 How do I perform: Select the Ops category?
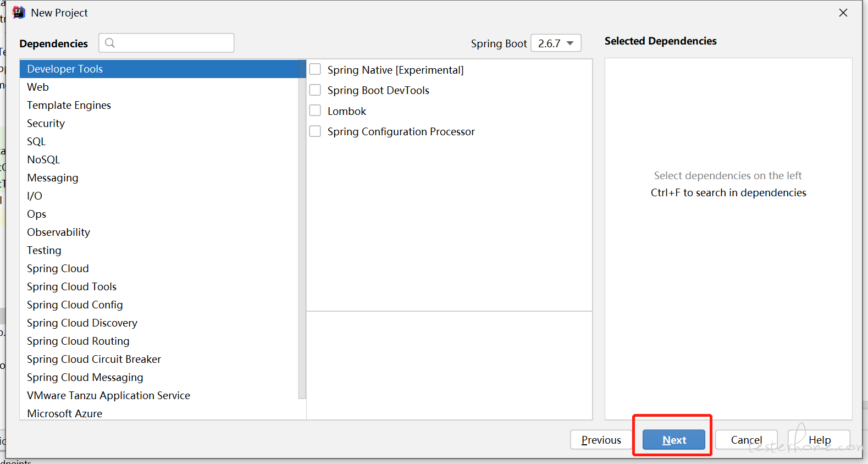159,214
